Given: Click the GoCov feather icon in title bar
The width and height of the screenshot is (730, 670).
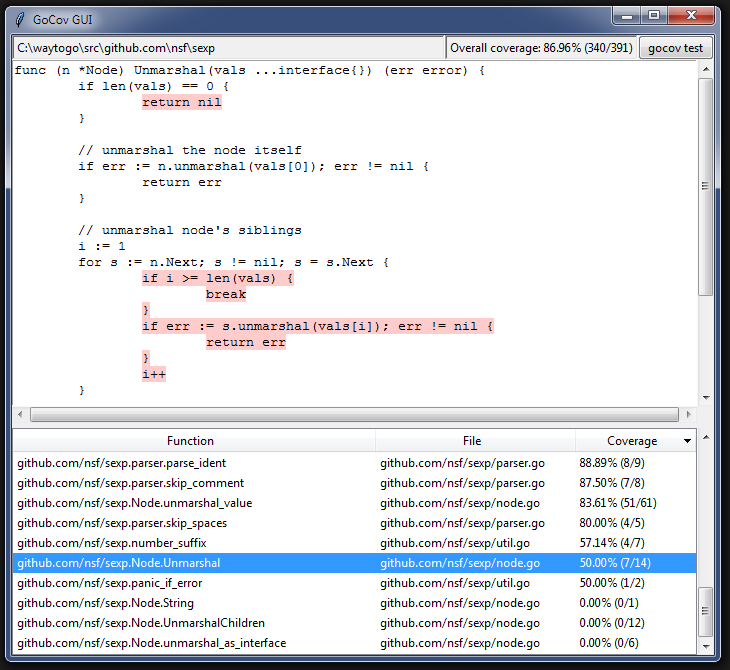Looking at the screenshot, I should click(18, 17).
